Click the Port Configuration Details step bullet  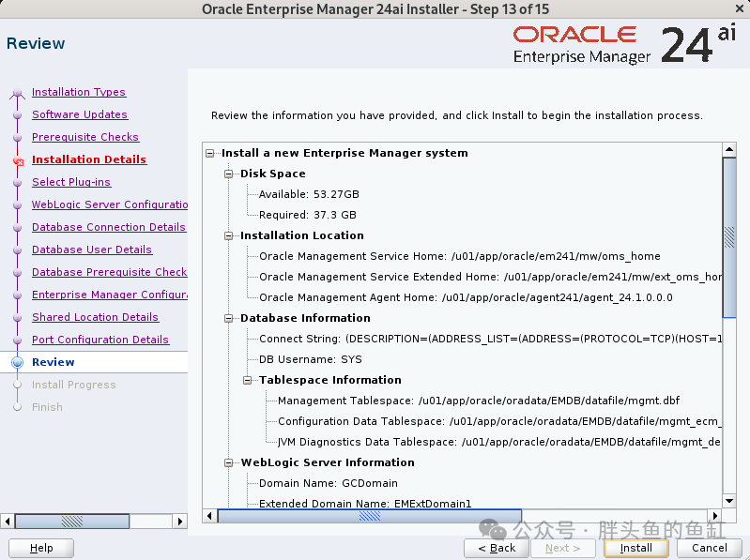[17, 340]
